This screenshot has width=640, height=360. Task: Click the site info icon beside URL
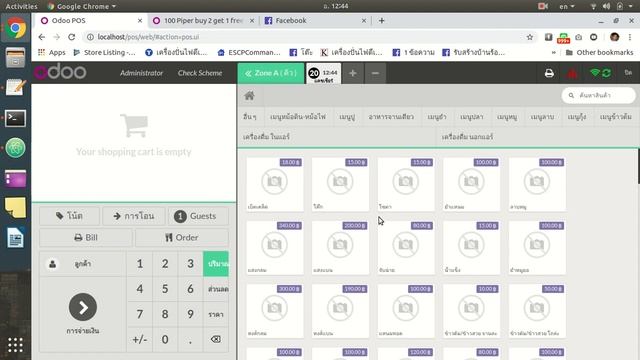[89, 37]
